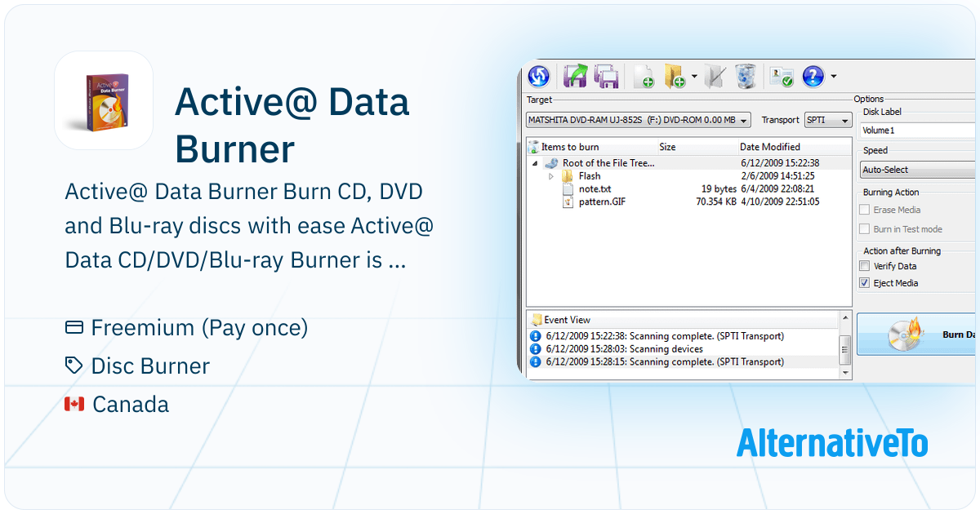Screen dimensions: 980x514
Task: Click the add folder icon
Action: click(x=675, y=77)
